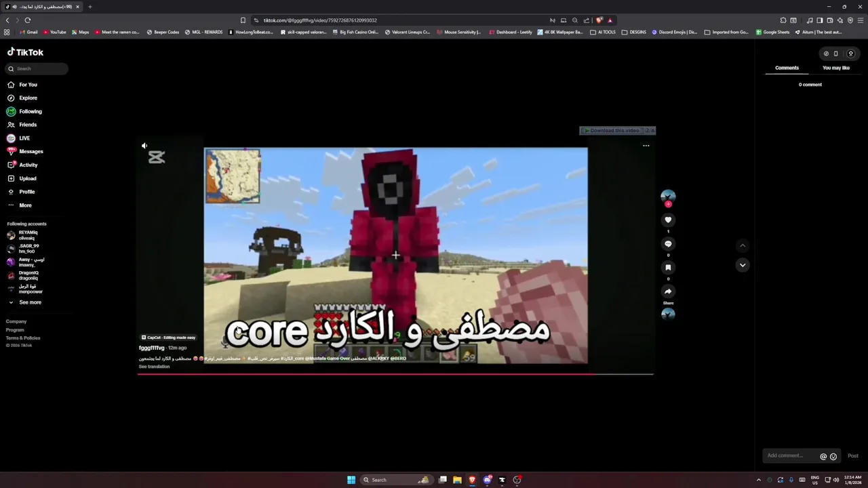Click the video progress bar
Screen dimensions: 868x488
(x=395, y=373)
